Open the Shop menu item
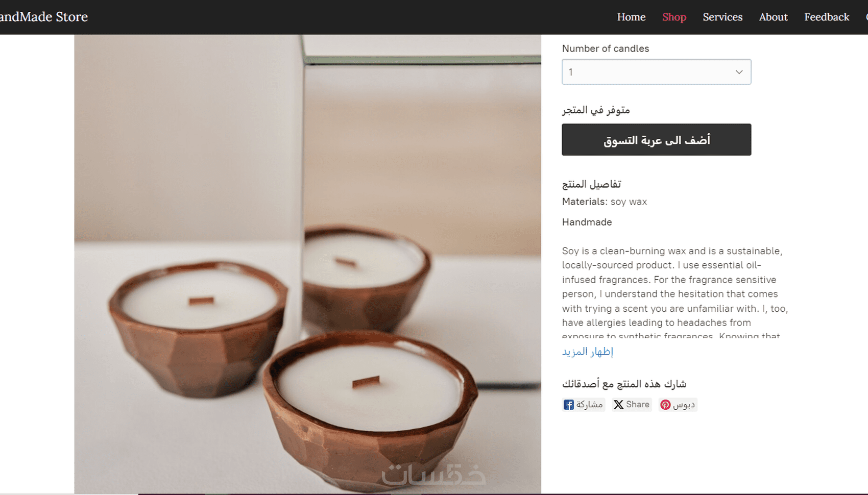 674,17
